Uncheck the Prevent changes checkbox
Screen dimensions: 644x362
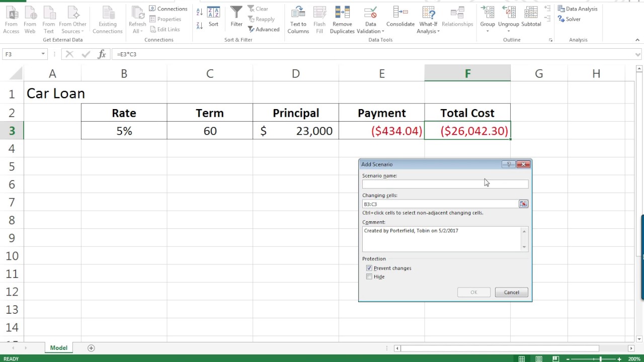[x=369, y=268]
